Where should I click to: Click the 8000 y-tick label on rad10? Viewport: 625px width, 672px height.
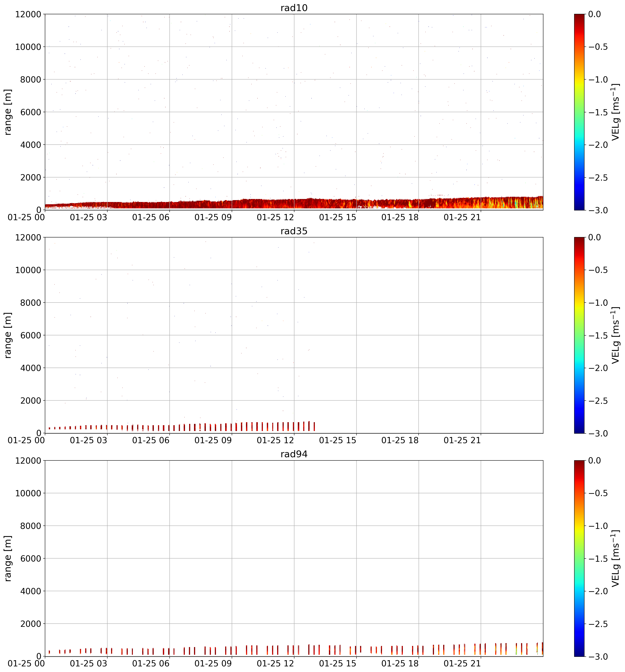[30, 80]
